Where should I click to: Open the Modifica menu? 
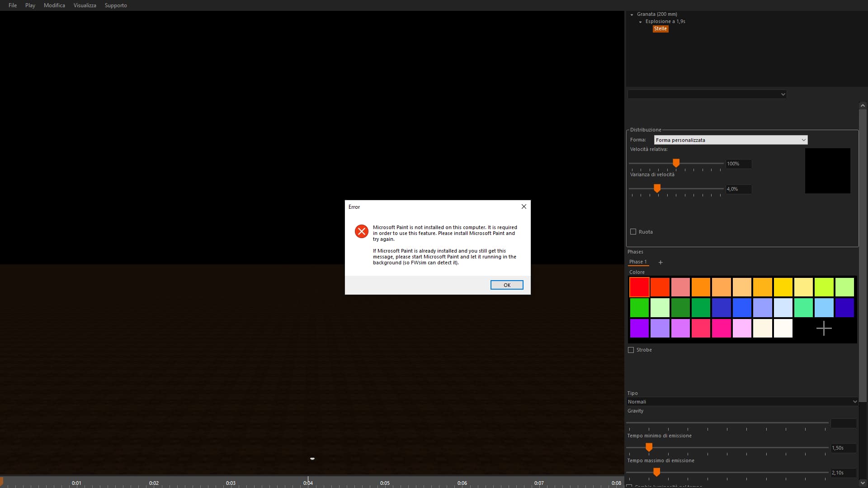tap(54, 5)
